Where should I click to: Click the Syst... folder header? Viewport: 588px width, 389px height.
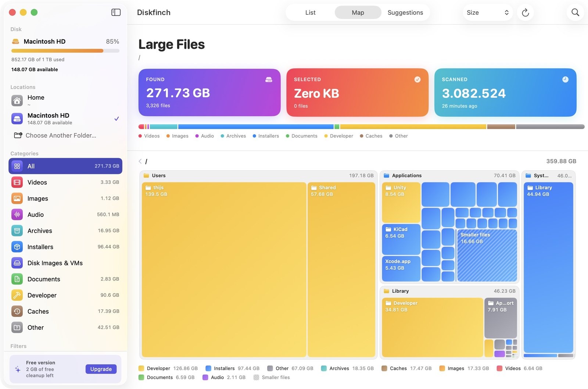click(548, 176)
